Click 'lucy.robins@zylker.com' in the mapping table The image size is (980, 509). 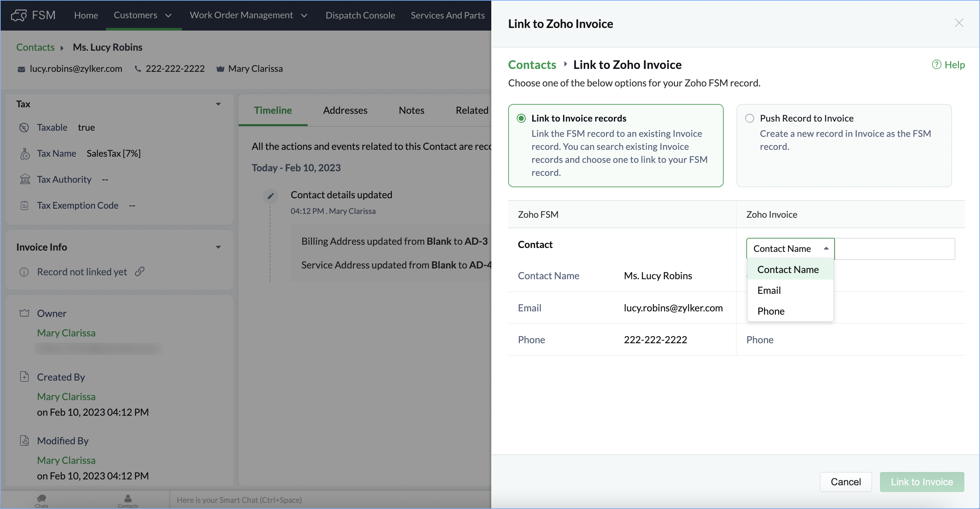[673, 308]
